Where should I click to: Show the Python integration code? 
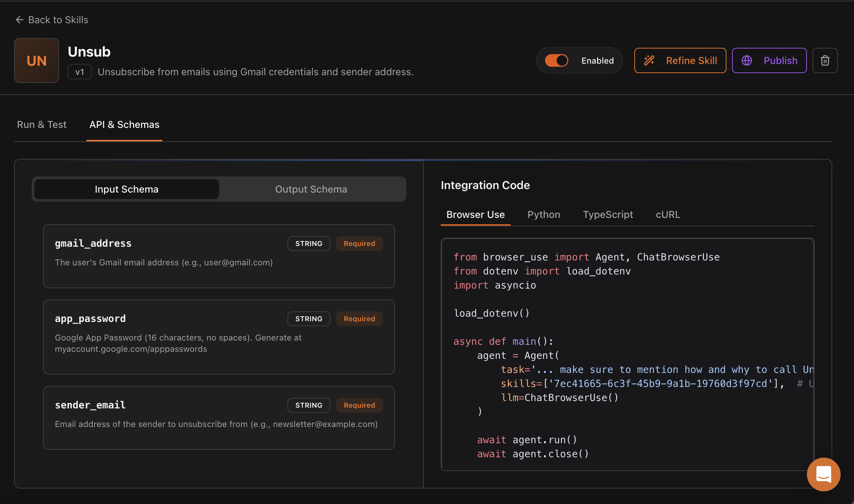point(544,214)
